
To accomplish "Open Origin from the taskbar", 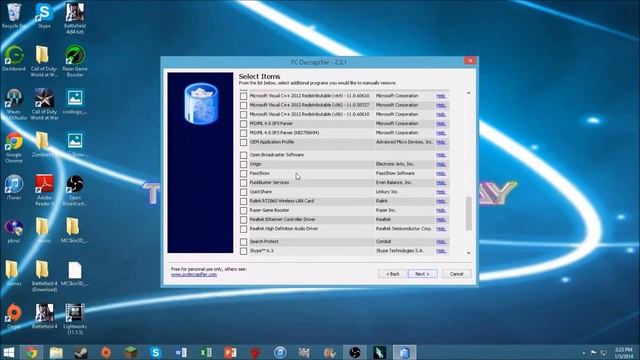I will click(x=106, y=352).
